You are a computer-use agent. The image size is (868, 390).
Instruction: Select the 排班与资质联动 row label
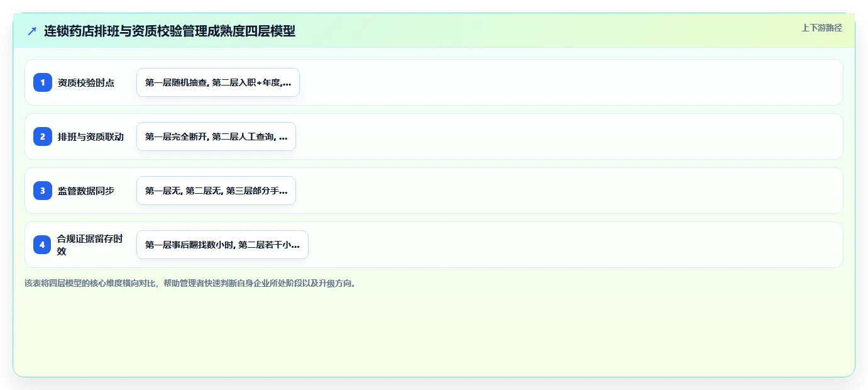91,136
